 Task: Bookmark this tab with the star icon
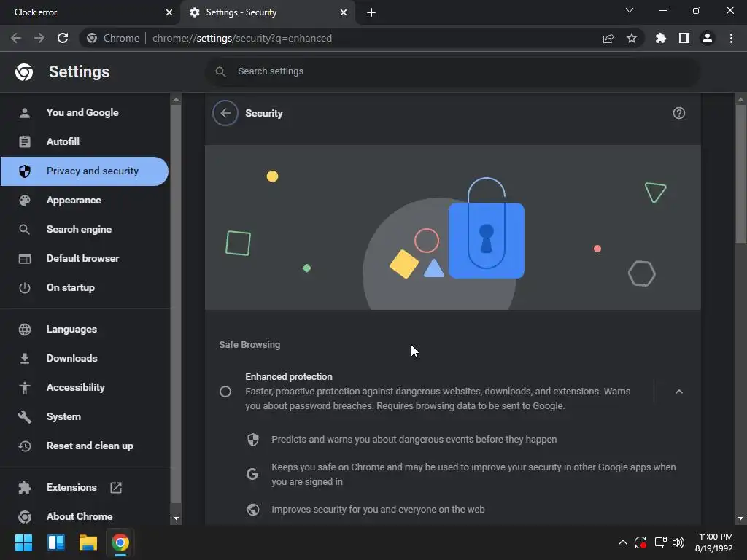[632, 38]
